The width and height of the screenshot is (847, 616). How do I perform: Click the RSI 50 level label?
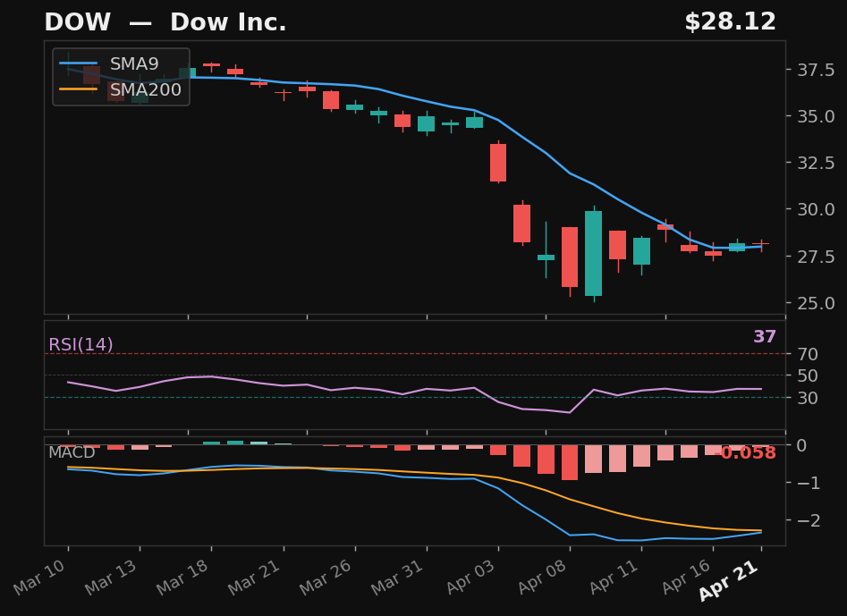pyautogui.click(x=809, y=376)
